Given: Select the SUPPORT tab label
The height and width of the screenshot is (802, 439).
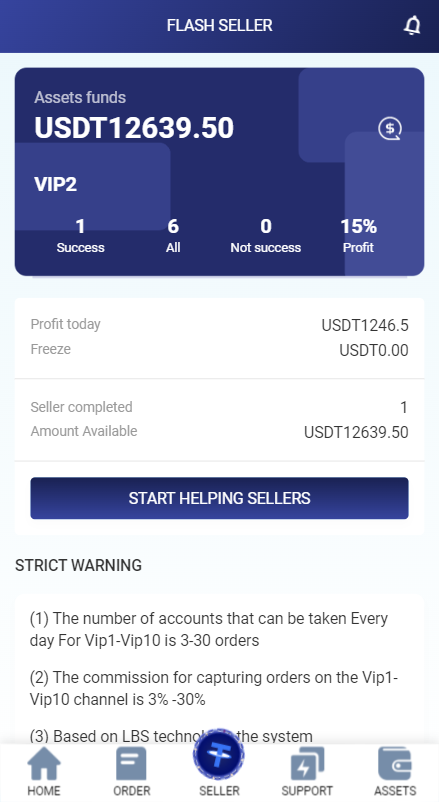Looking at the screenshot, I should click(307, 790).
